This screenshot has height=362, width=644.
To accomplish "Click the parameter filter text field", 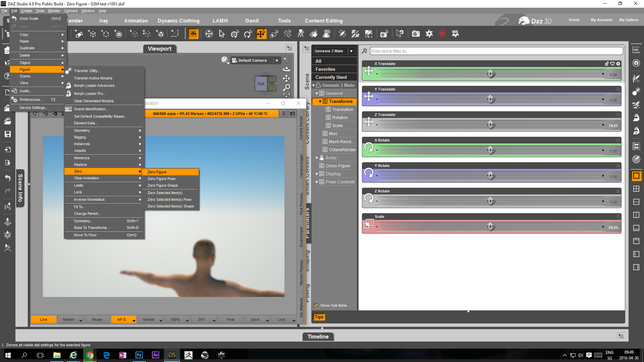I will tap(496, 51).
